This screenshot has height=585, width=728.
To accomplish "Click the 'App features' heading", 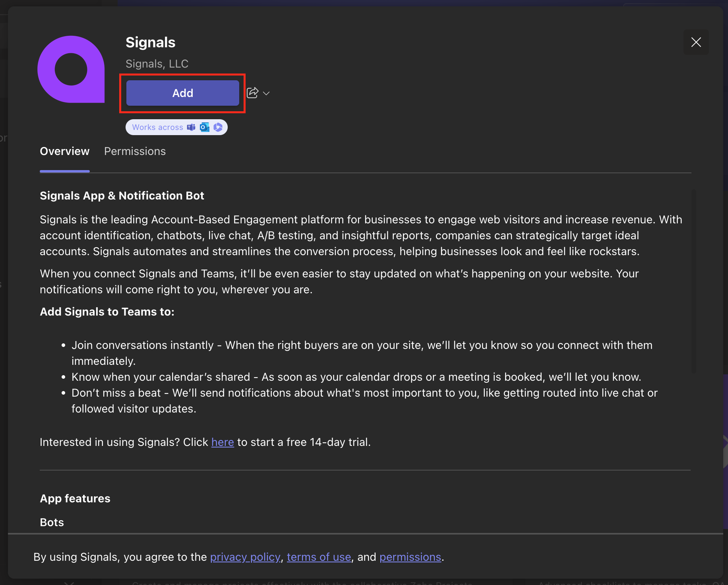I will [x=75, y=498].
